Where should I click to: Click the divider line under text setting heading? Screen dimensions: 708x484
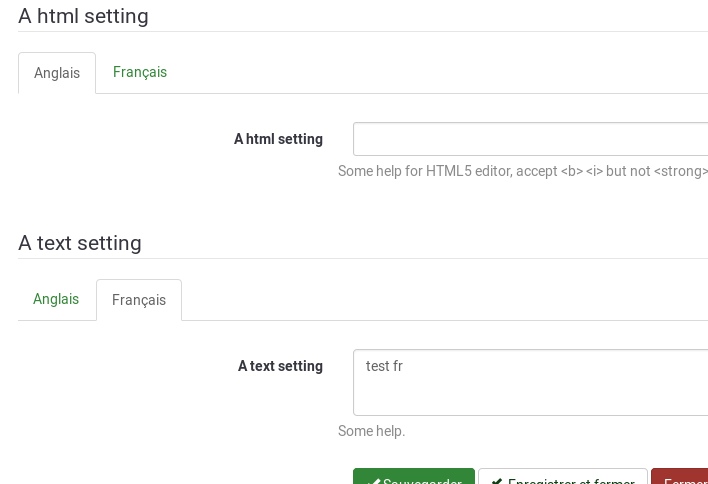pyautogui.click(x=362, y=259)
